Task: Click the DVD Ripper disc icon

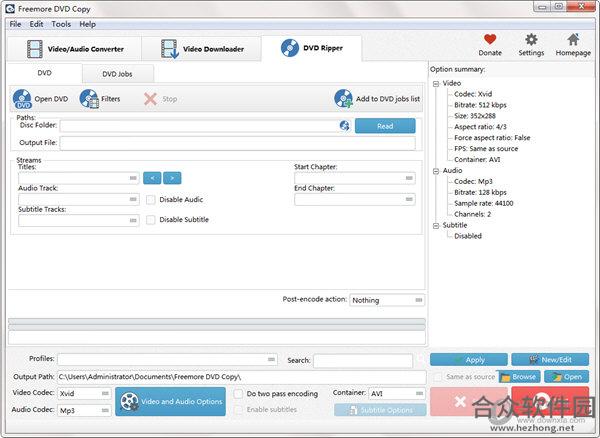Action: click(x=290, y=48)
